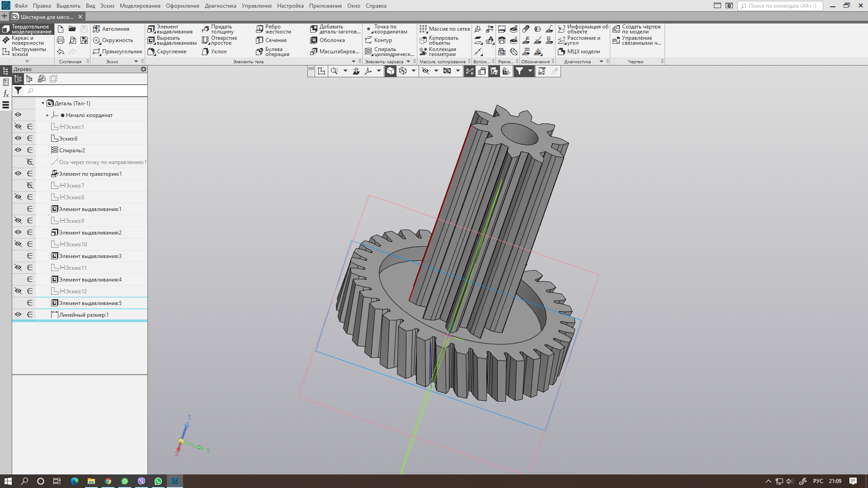Open the Моделирование menu
This screenshot has height=488, width=868.
coord(140,6)
